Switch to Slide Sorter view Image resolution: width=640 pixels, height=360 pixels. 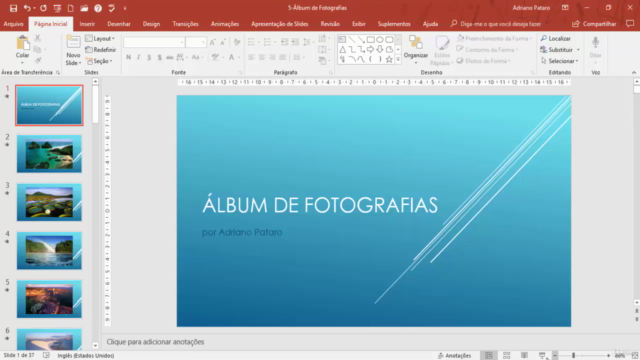coord(507,356)
